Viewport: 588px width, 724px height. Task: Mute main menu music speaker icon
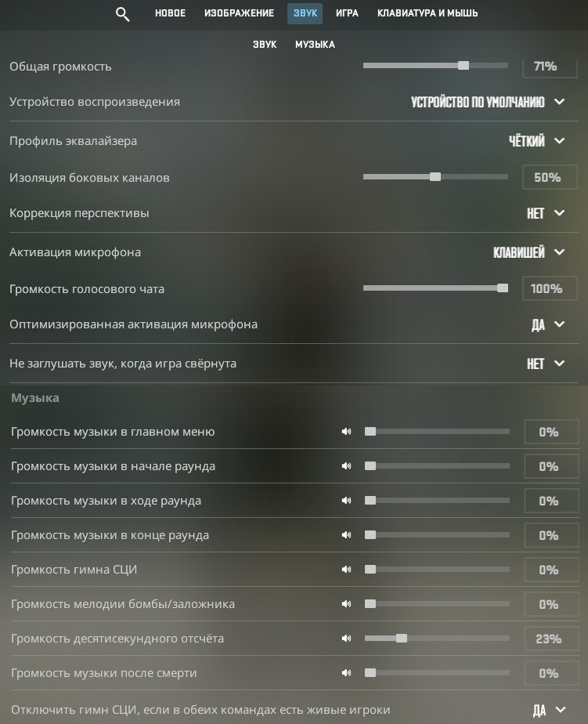[346, 432]
